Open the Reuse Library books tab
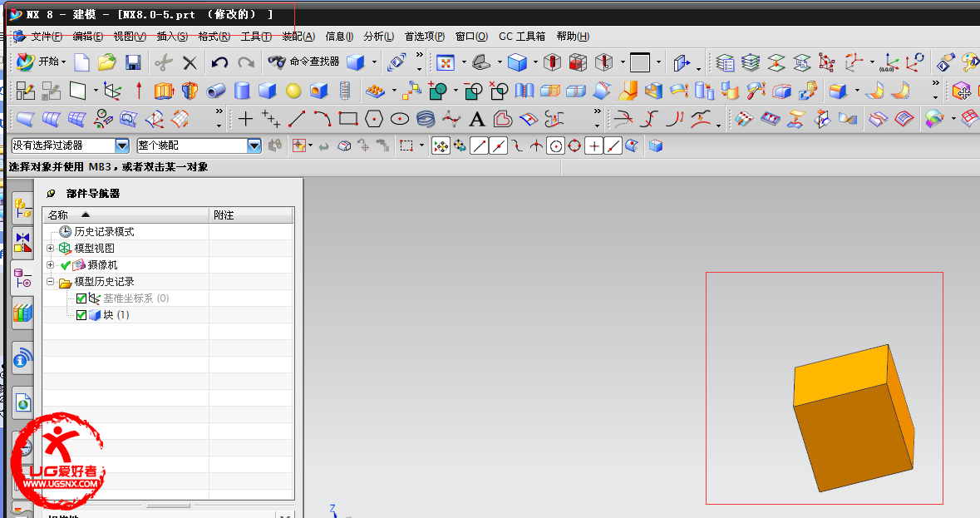 point(22,313)
